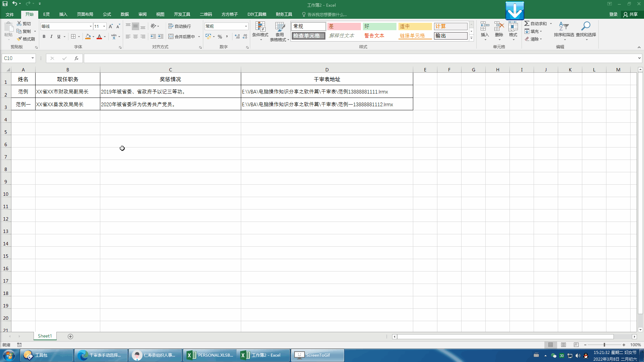Screen dimensions: 644x362
Task: Click the comma style number icon
Action: (x=227, y=37)
